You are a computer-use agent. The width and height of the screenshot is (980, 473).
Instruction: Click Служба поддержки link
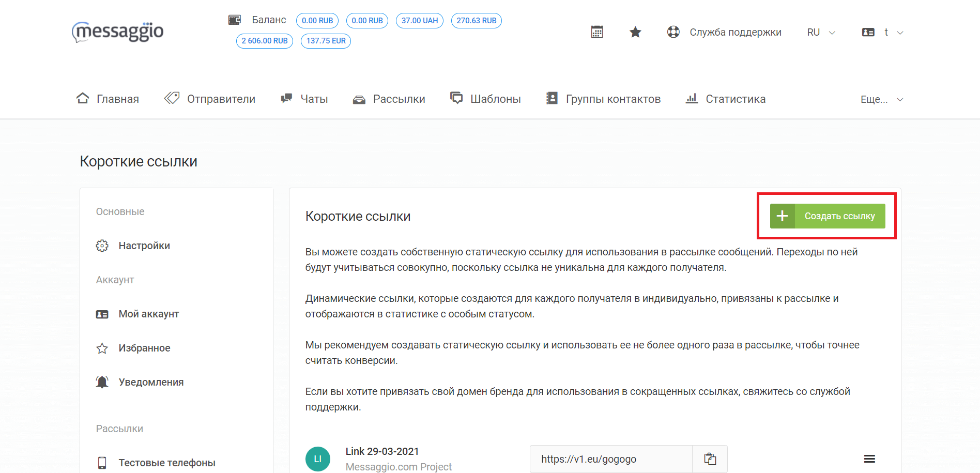click(736, 32)
